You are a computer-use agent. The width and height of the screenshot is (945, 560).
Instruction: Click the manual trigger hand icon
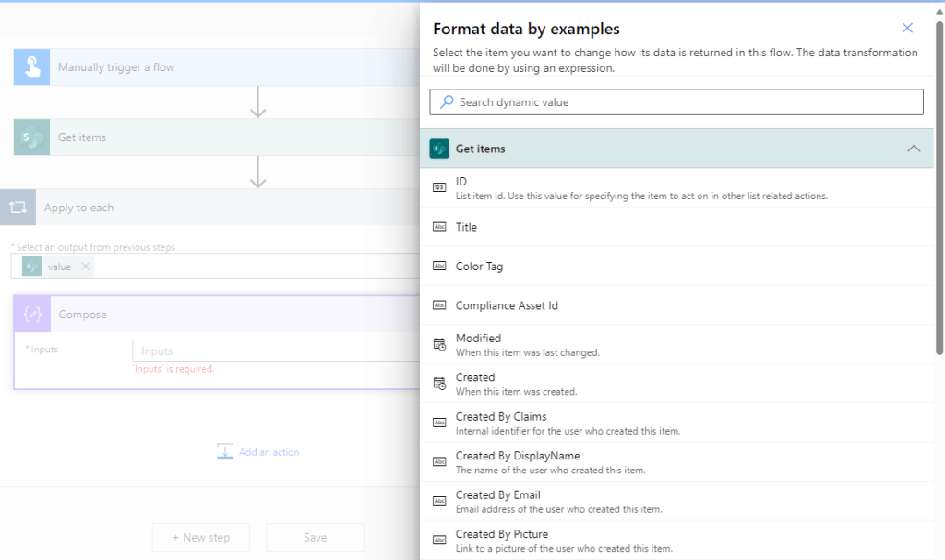[x=31, y=67]
